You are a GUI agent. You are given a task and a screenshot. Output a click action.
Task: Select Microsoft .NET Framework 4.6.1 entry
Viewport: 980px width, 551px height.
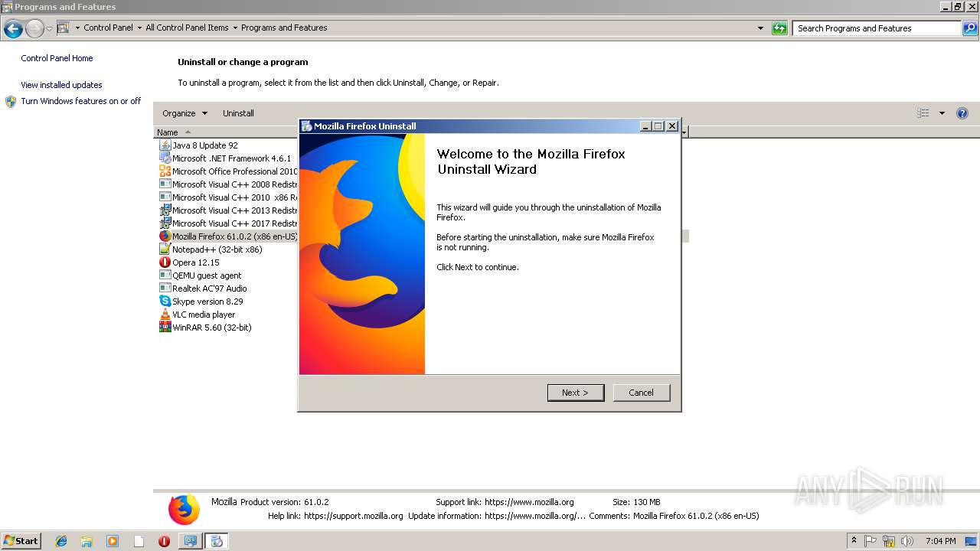pos(231,158)
